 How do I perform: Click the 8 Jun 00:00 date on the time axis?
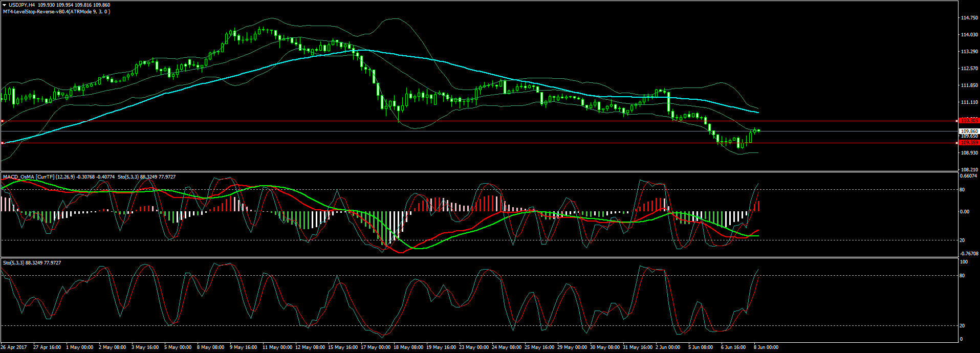[x=766, y=347]
